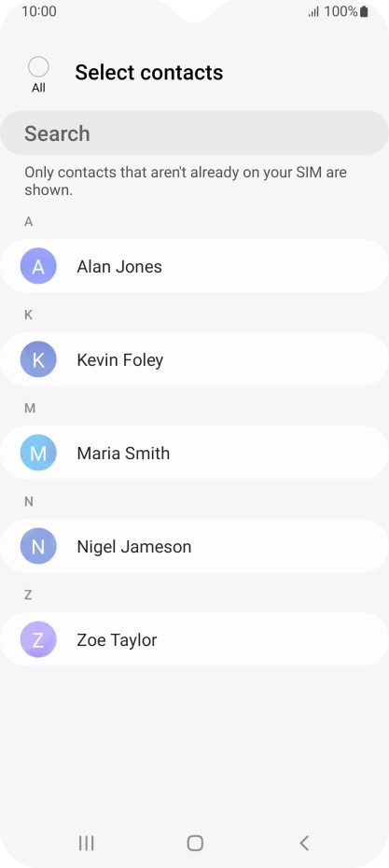Tap Kevin Foley's K avatar icon
Viewport: 389px width, 868px height.
click(38, 359)
